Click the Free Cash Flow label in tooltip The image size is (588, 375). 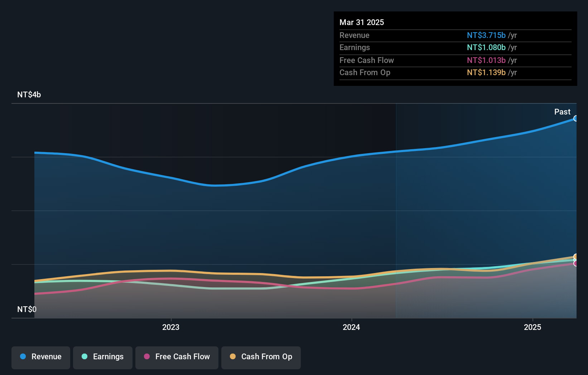tap(367, 60)
